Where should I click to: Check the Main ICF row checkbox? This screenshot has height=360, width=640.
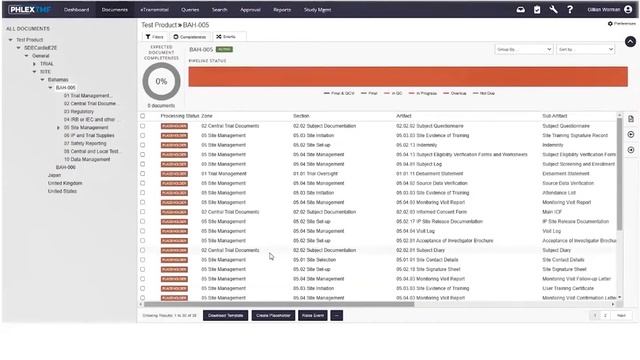(x=142, y=212)
